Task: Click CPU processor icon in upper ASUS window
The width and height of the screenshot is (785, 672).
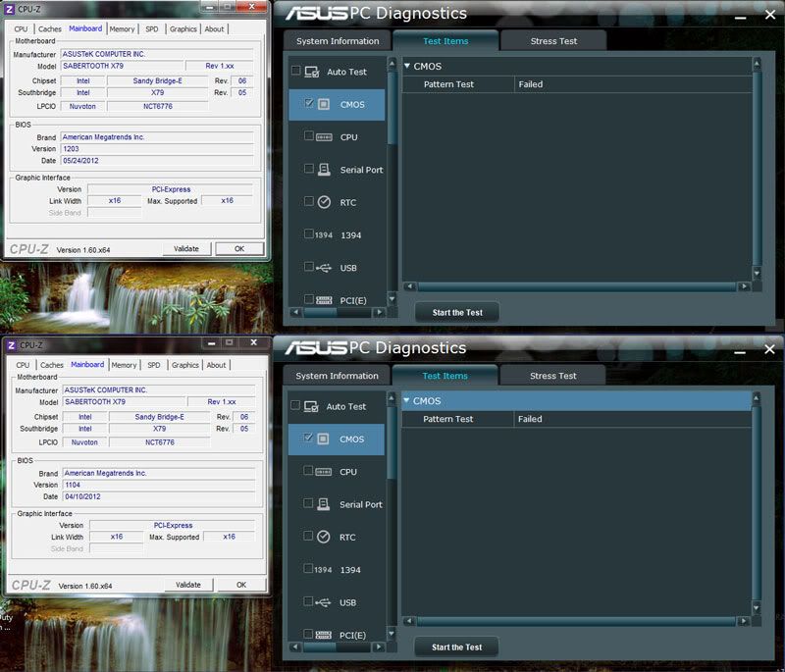Action: click(324, 137)
